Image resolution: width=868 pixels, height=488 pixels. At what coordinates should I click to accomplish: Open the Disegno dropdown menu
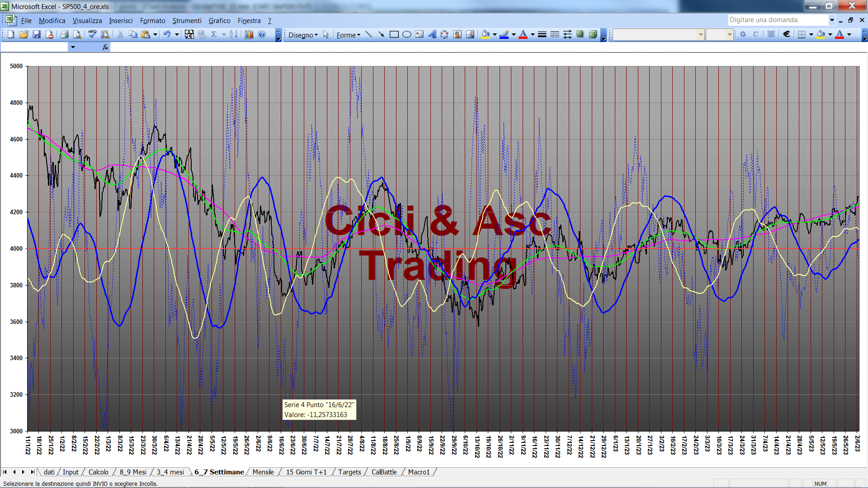coord(303,35)
